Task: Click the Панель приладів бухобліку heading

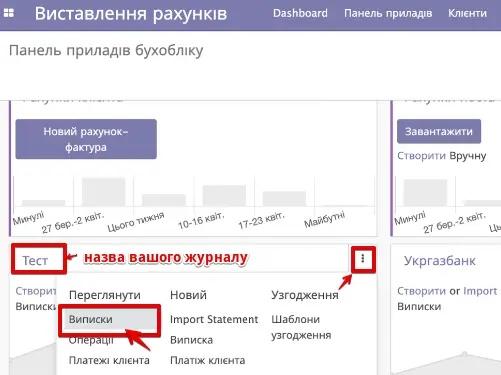Action: [106, 51]
